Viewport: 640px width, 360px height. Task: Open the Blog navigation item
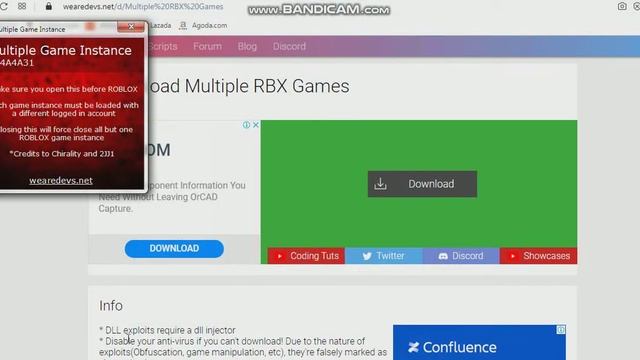click(247, 47)
